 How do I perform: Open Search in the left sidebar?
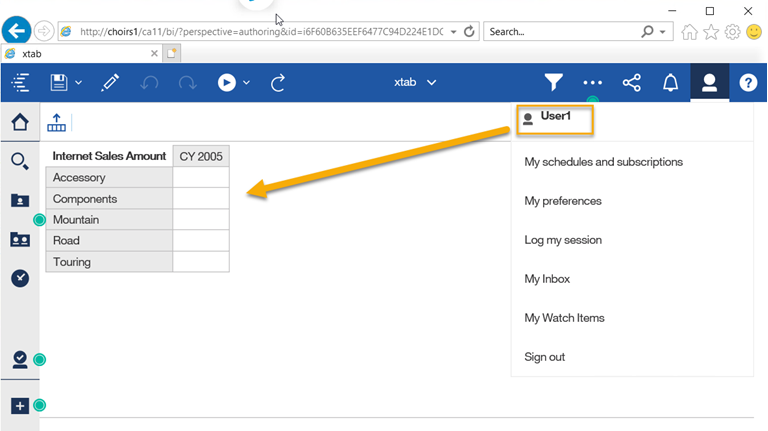20,161
